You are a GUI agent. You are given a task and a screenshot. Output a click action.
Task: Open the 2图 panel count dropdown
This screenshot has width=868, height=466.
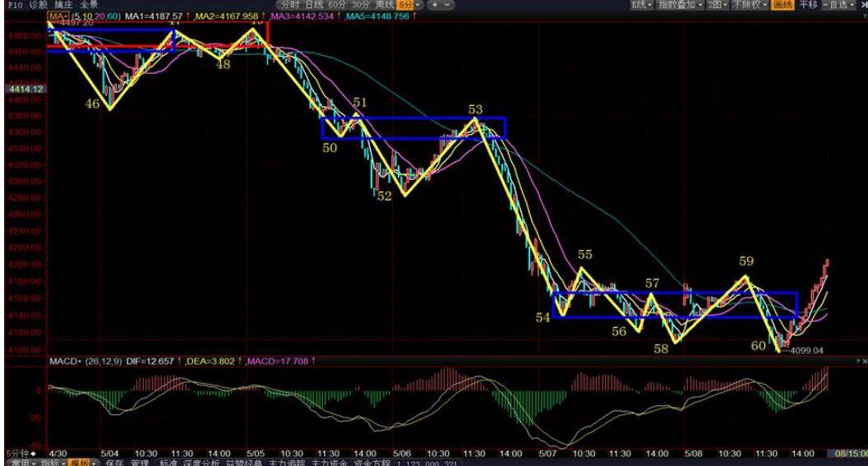pos(718,5)
